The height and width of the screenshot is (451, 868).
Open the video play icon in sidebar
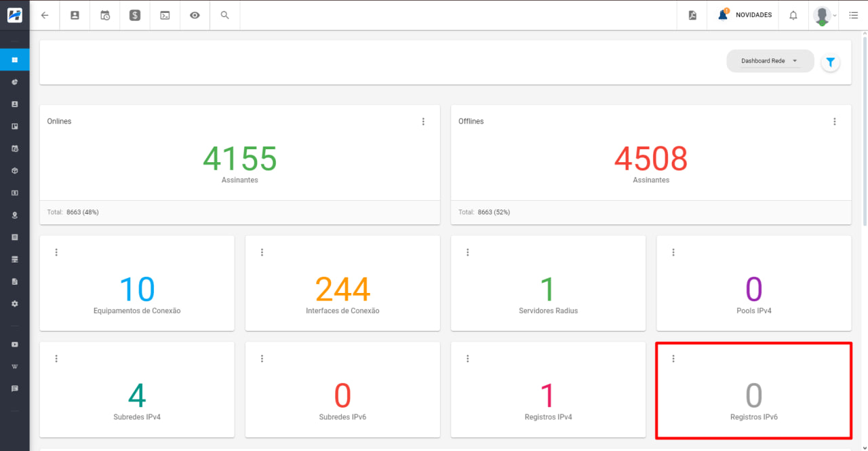click(15, 345)
